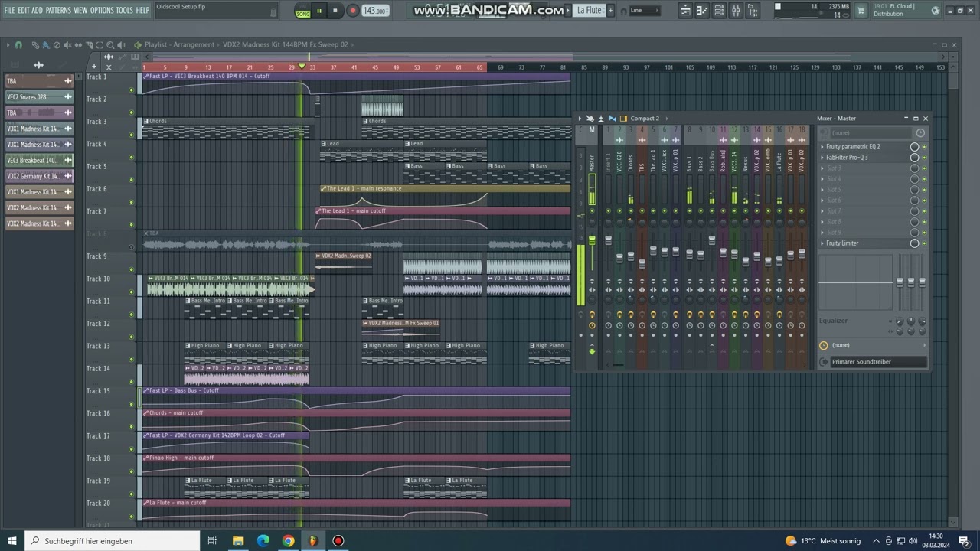
Task: Click the Bass Bus mixer track fader
Action: click(712, 240)
